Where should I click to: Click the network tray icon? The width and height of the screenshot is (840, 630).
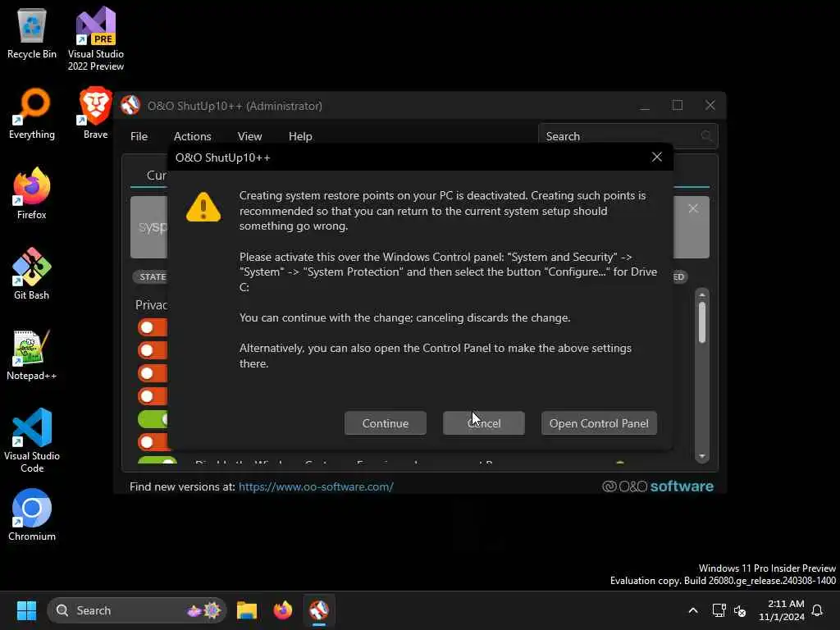pos(719,610)
